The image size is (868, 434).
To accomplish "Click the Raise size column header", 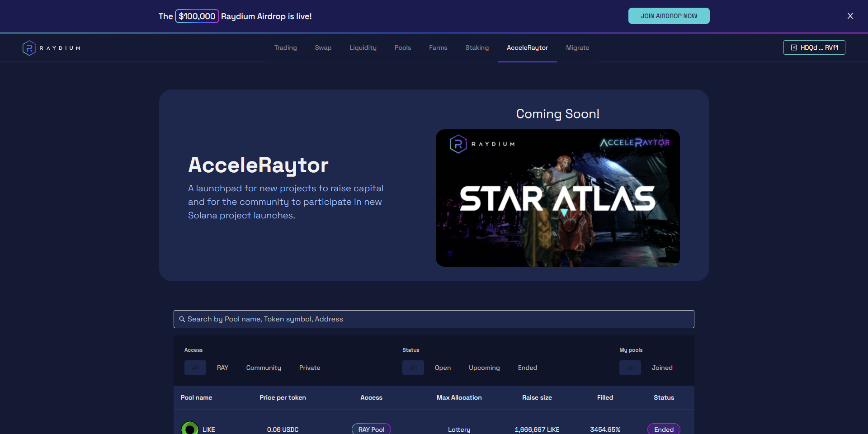I will [537, 397].
